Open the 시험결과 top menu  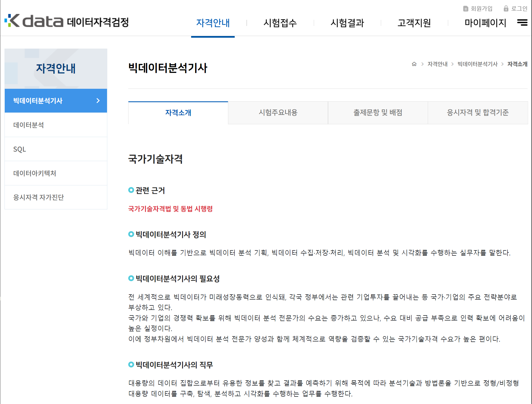pos(347,23)
